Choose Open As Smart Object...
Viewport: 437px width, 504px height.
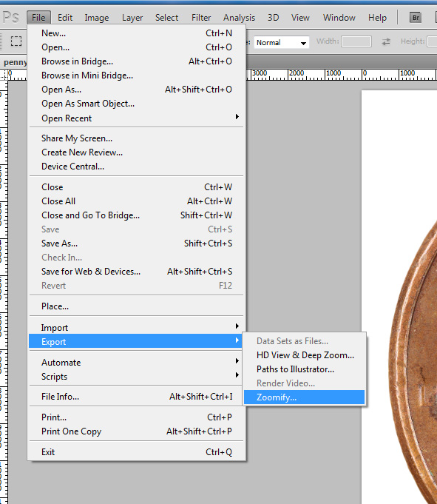137,104
